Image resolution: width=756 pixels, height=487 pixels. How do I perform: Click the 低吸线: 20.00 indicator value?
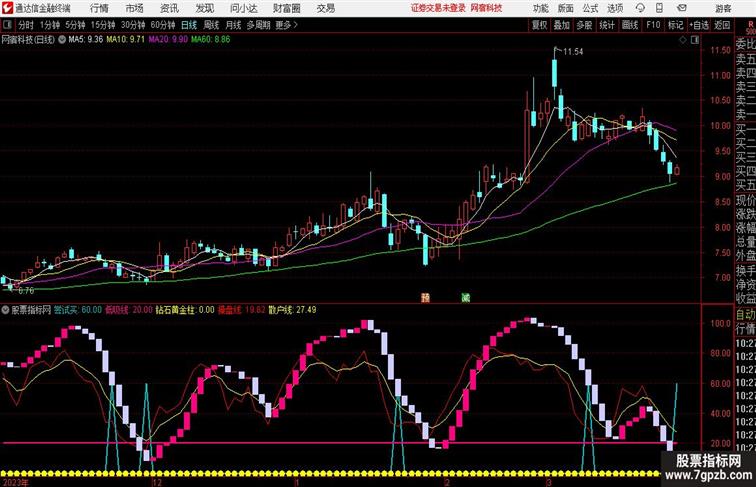129,310
